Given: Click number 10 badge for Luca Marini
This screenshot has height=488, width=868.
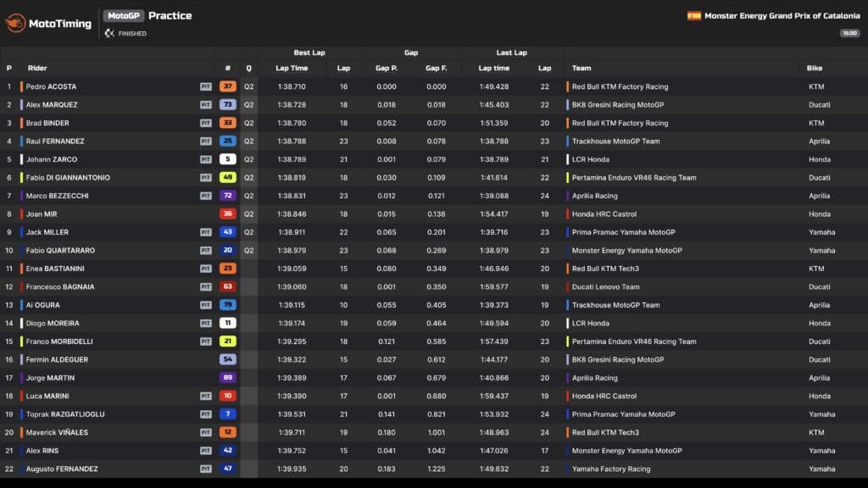Looking at the screenshot, I should click(227, 396).
